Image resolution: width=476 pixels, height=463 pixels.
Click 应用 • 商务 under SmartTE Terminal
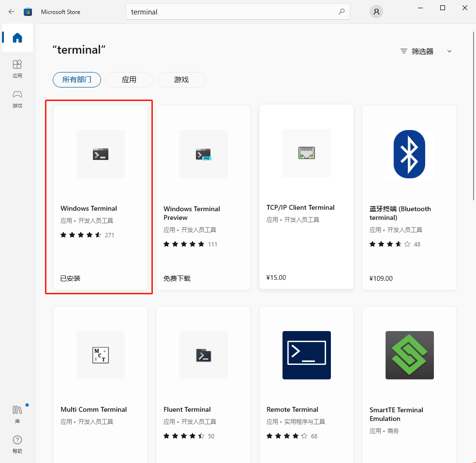coord(384,431)
